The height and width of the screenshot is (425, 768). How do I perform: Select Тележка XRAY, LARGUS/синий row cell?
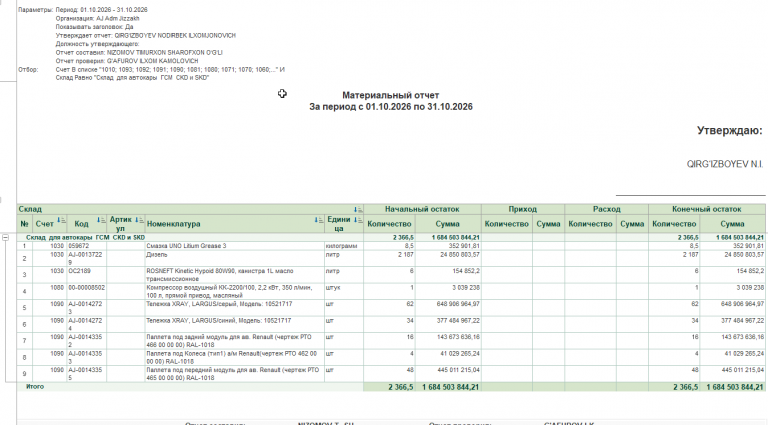(235, 324)
